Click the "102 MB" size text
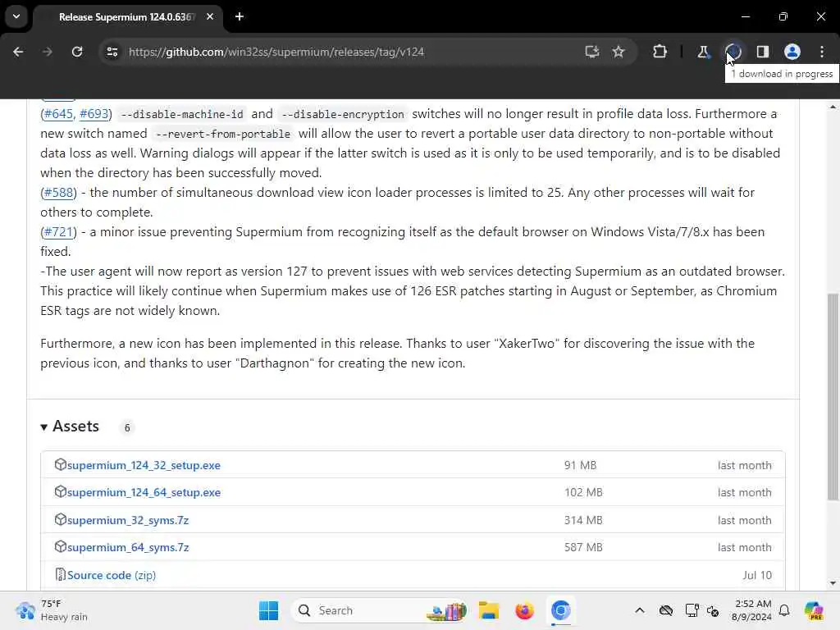The width and height of the screenshot is (840, 630). [583, 492]
